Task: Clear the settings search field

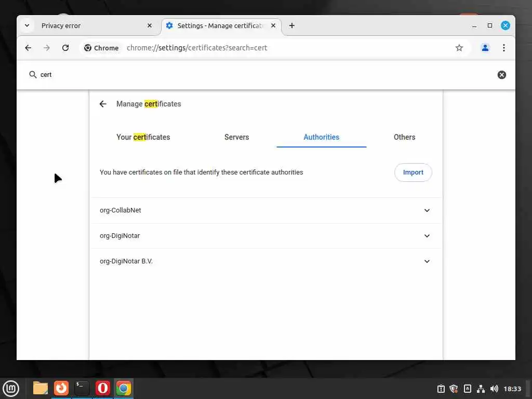Action: (502, 75)
